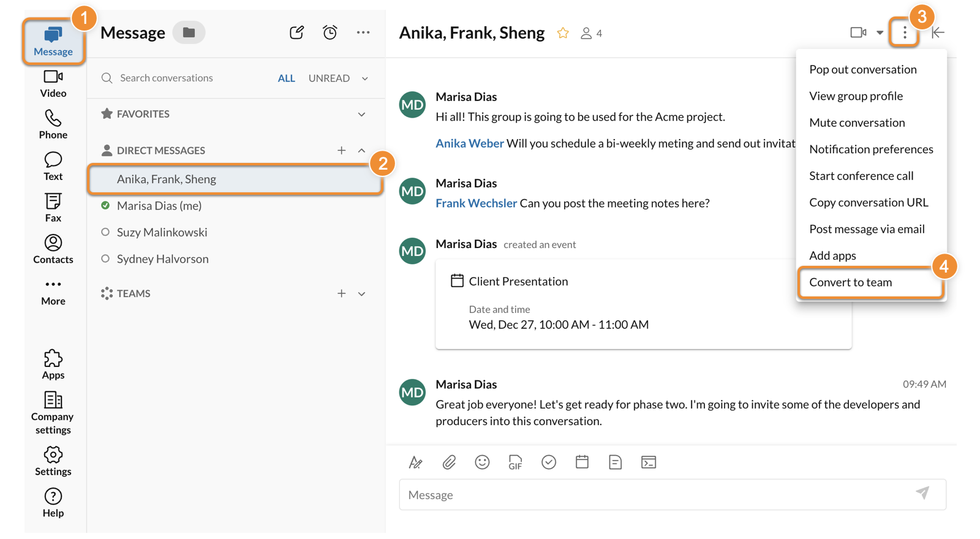980x539 pixels.
Task: Open the emoji picker in composer
Action: (x=482, y=462)
